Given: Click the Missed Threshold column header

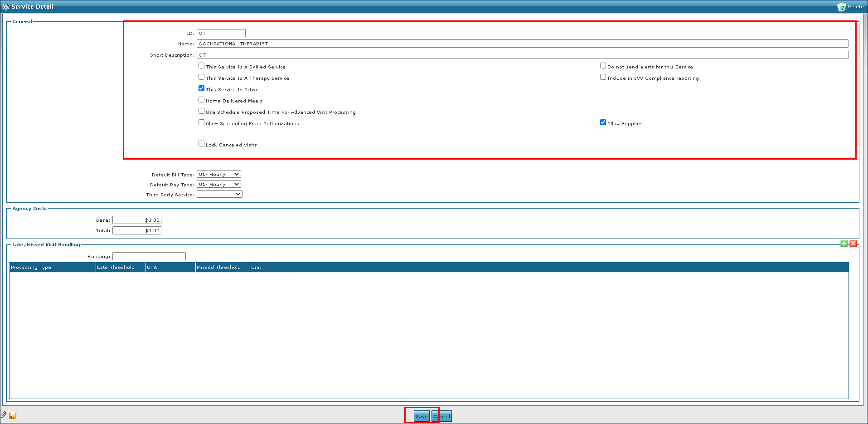Looking at the screenshot, I should click(222, 268).
